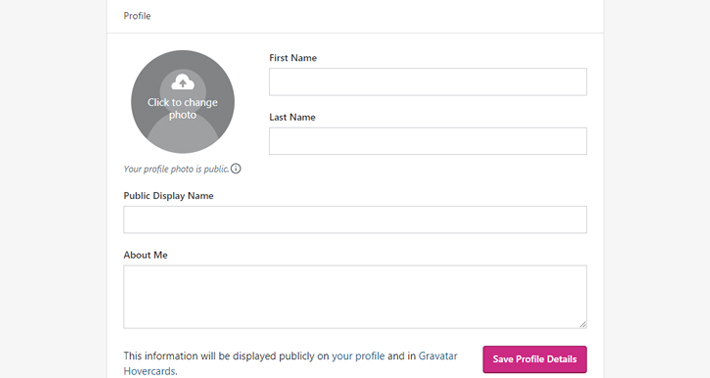
Task: Click the 'About Me' label
Action: click(x=145, y=255)
